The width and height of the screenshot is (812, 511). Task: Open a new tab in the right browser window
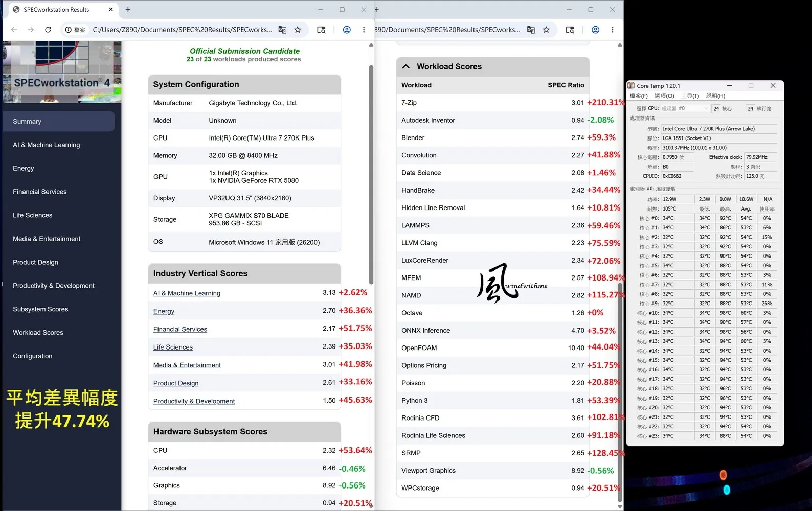click(377, 9)
